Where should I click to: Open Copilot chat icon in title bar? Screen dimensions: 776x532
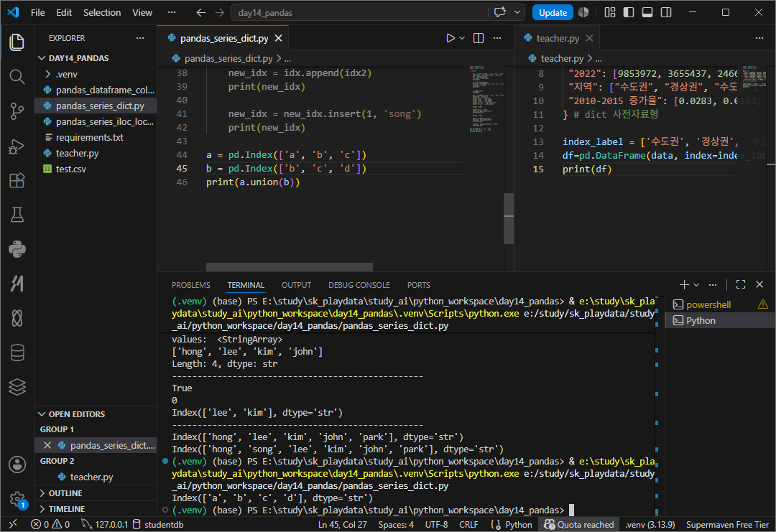point(500,12)
